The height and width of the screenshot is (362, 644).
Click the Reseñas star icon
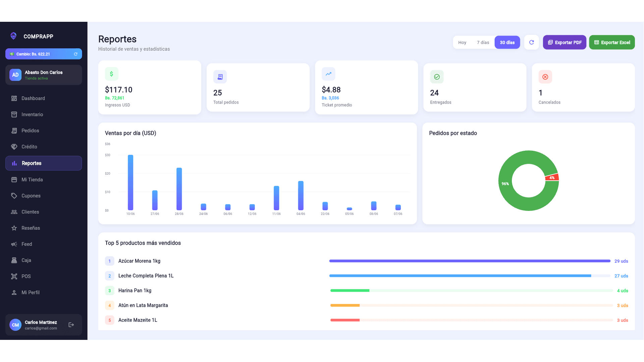tap(14, 228)
